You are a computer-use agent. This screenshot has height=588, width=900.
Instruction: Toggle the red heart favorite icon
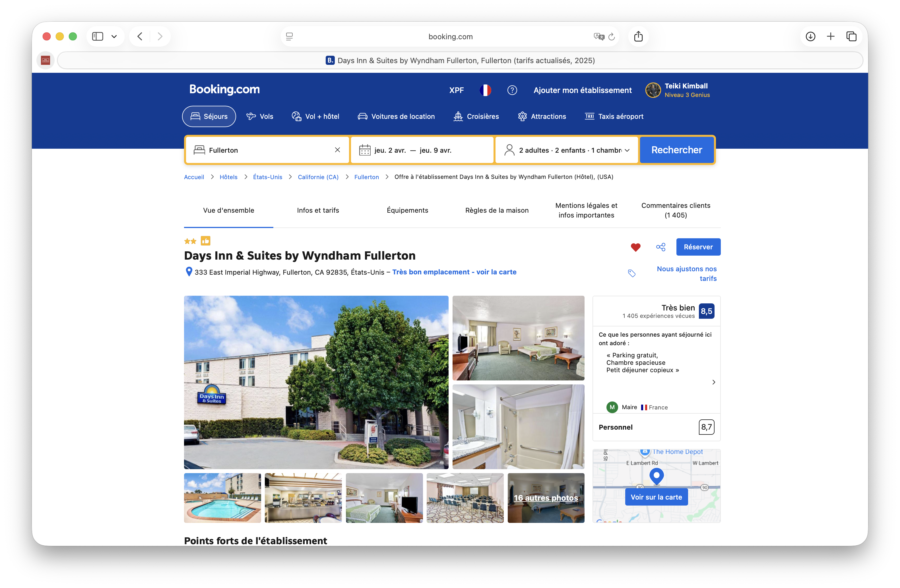[x=635, y=247]
